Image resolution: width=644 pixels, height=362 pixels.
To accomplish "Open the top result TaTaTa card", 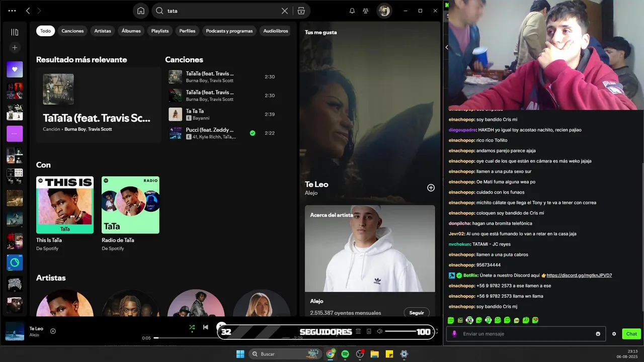I will click(99, 105).
